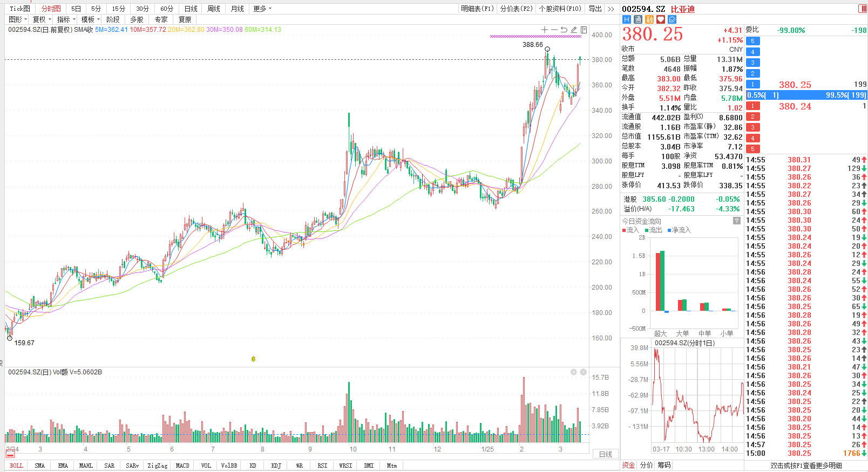Click 双击或按F1查看更多明细 link
This screenshot has height=472, width=868.
click(806, 466)
